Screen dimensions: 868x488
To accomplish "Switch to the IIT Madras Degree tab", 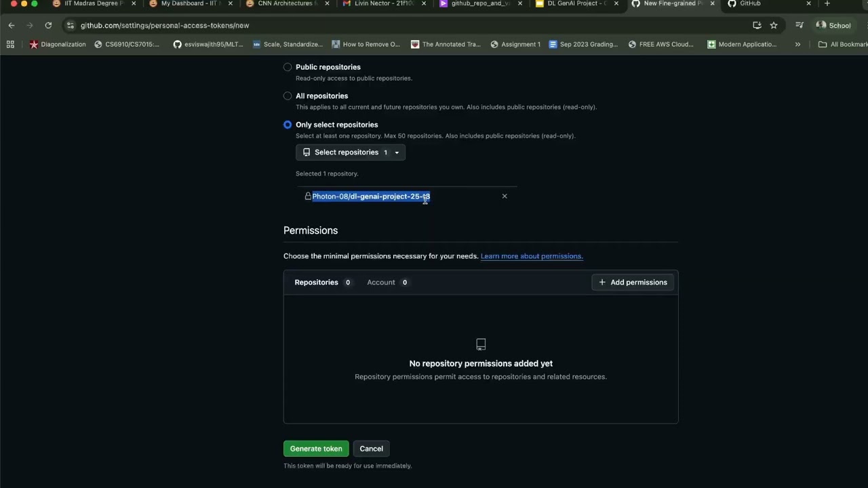I will 94,4.
